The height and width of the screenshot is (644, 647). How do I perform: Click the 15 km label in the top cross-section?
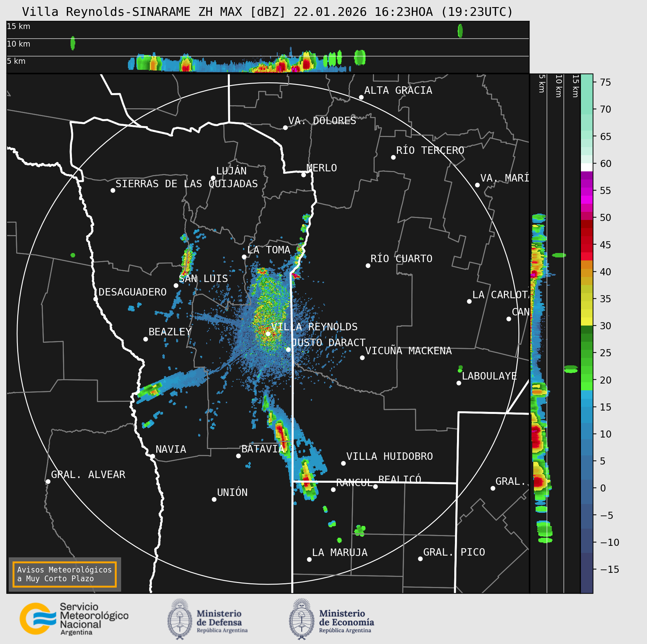(x=19, y=26)
